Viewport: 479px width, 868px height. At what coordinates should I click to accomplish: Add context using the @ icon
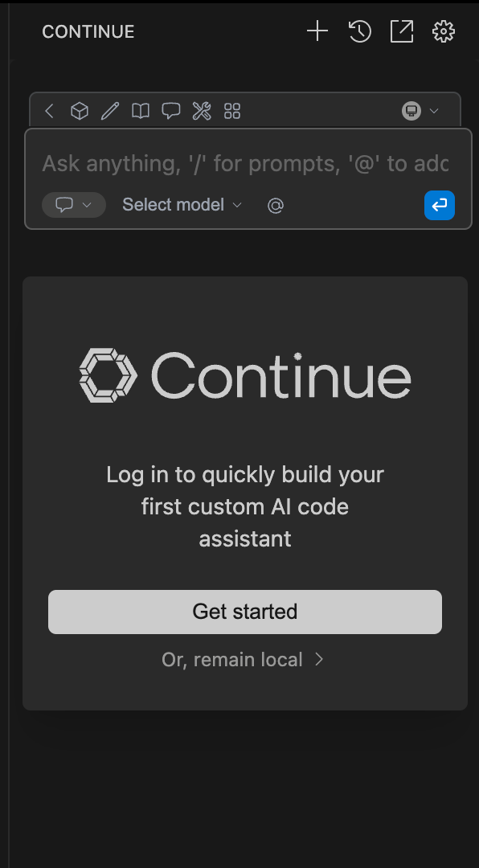275,205
